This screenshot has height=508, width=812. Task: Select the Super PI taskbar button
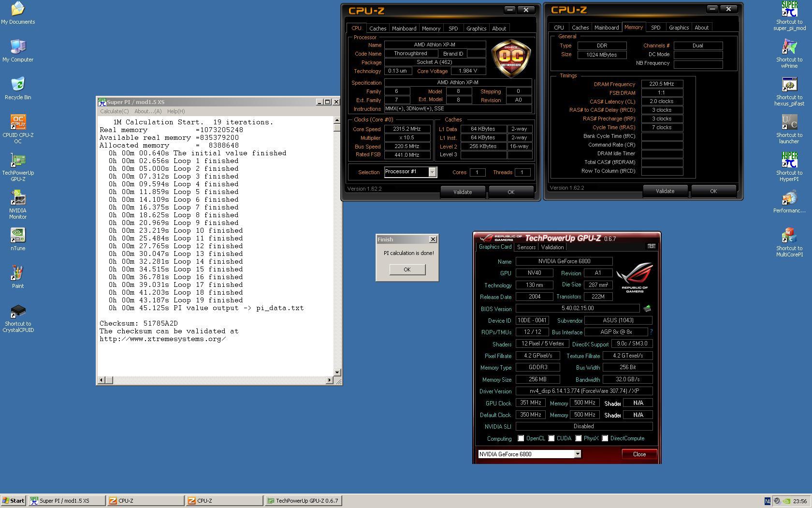click(67, 501)
